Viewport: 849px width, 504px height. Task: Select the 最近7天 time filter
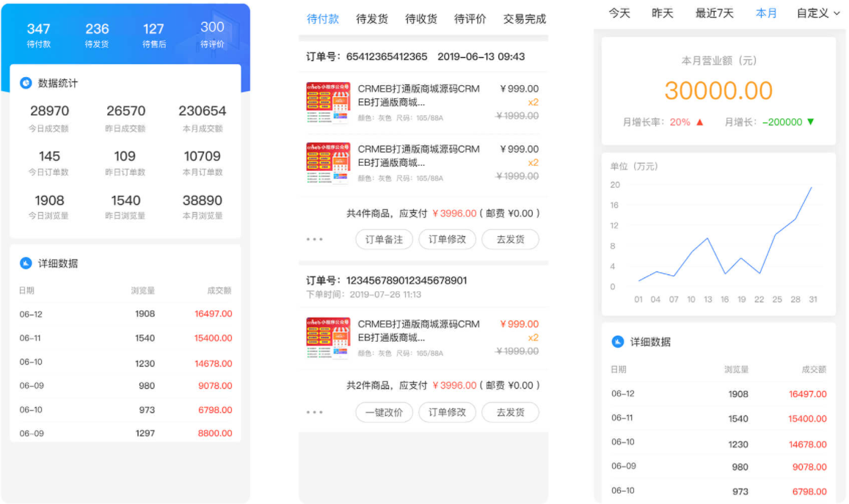click(714, 13)
